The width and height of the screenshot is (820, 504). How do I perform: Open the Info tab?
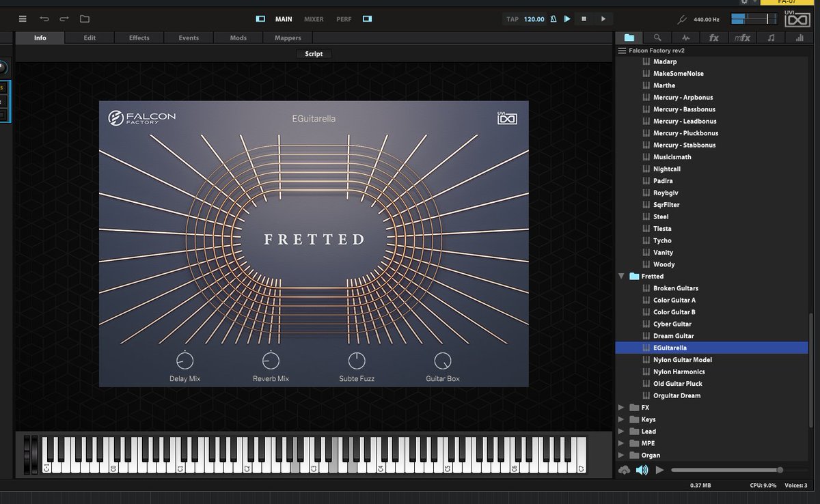pyautogui.click(x=40, y=38)
